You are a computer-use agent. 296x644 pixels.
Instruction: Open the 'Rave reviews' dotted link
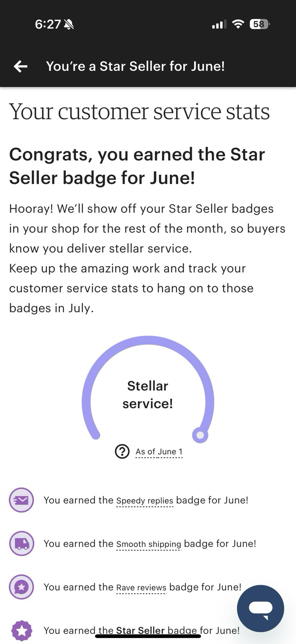141,588
